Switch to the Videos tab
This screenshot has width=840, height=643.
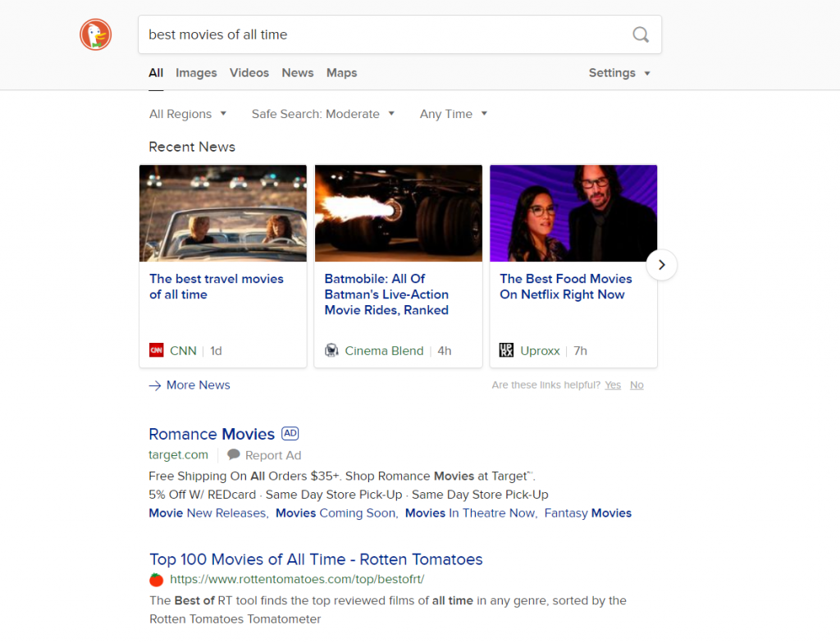coord(249,73)
